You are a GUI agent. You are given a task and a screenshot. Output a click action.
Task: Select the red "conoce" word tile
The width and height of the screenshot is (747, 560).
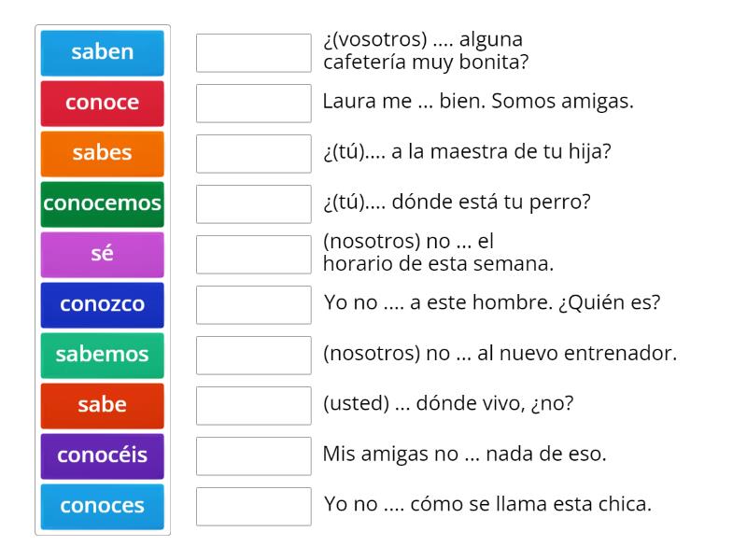pyautogui.click(x=102, y=104)
